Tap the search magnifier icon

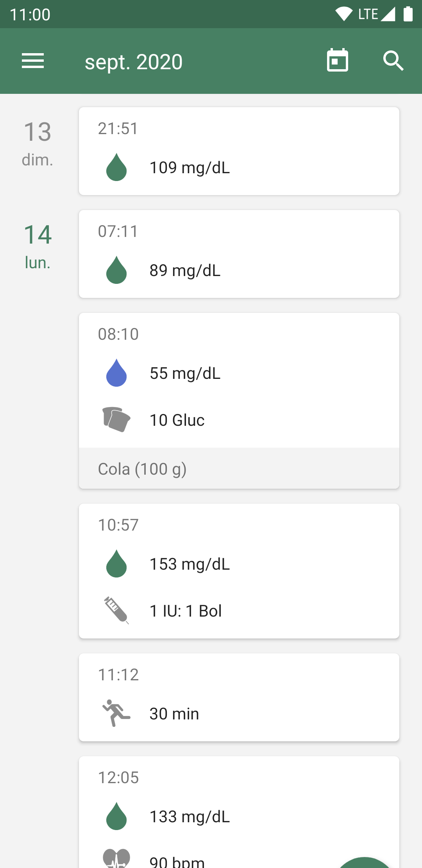tap(393, 61)
